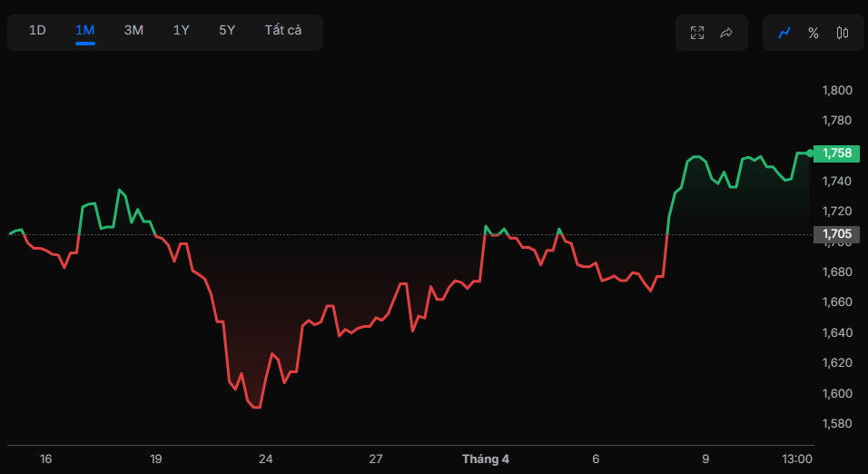
Task: Click the 1,705 reference price label
Action: 836,234
